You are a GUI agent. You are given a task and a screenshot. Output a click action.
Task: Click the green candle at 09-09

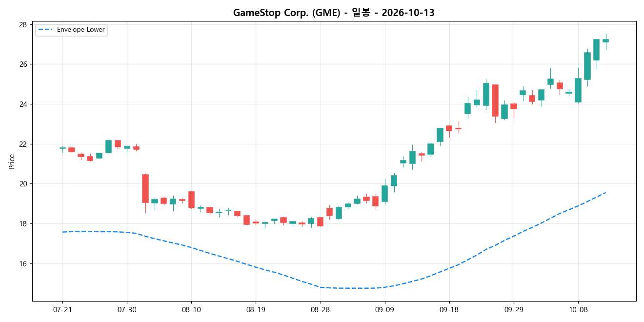384,194
